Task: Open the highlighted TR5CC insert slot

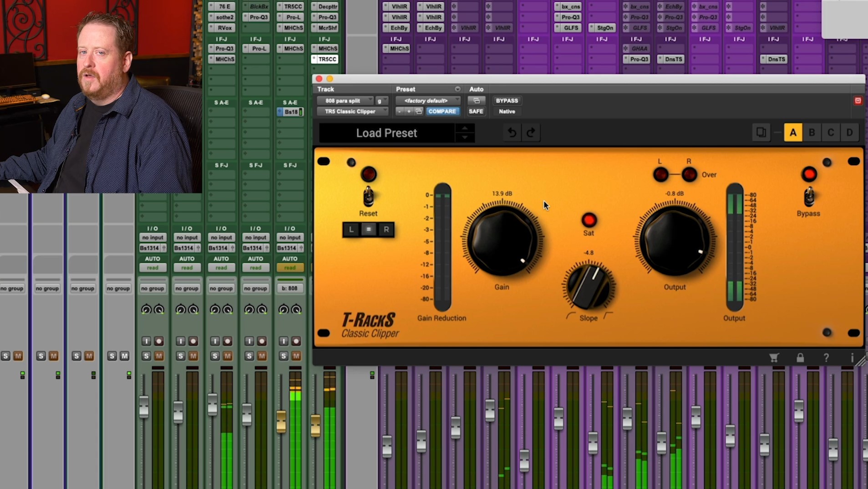Action: point(325,59)
